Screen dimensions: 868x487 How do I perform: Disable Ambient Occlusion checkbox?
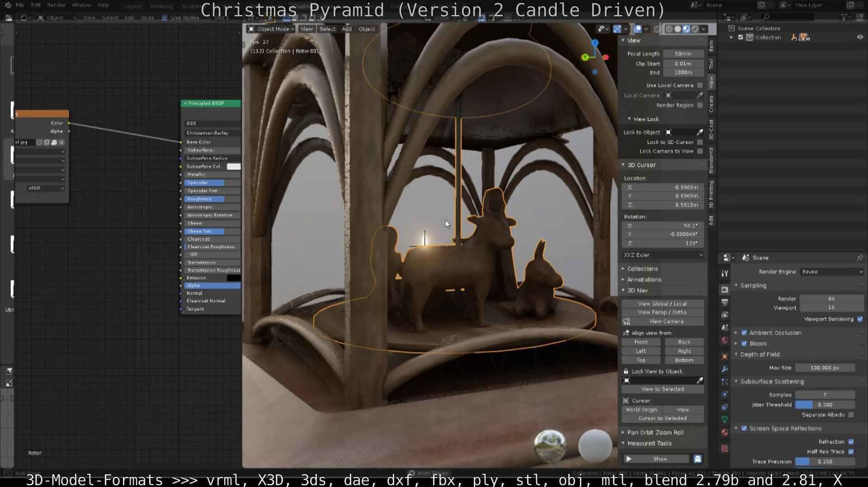pyautogui.click(x=744, y=333)
